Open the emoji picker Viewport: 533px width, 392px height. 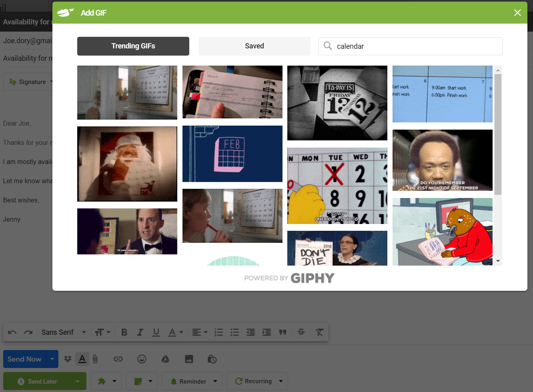click(x=142, y=359)
